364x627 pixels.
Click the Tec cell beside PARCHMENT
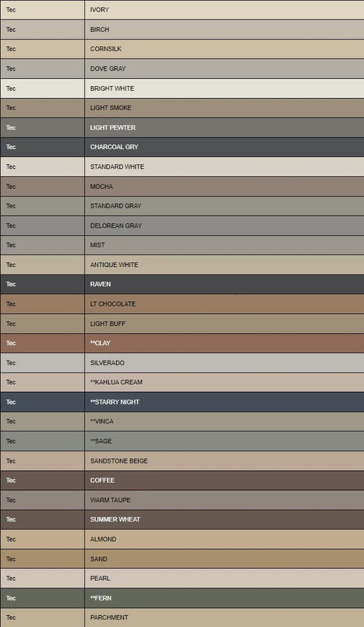point(42,618)
